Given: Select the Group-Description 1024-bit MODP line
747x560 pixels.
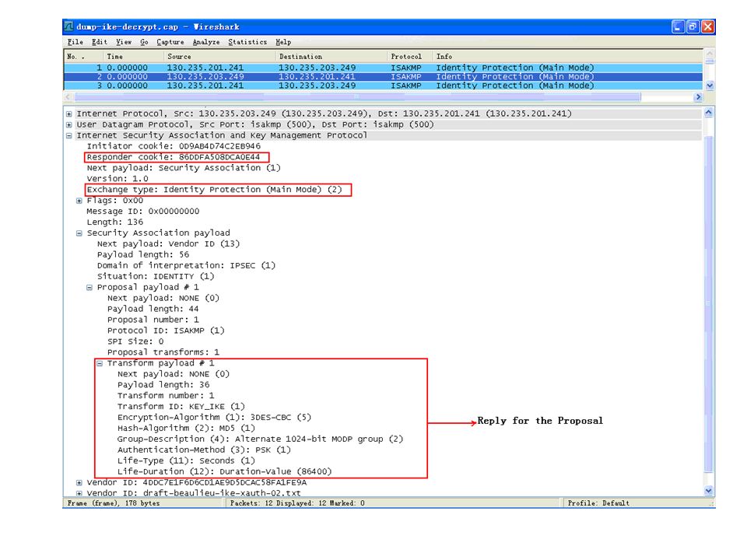Looking at the screenshot, I should (261, 439).
